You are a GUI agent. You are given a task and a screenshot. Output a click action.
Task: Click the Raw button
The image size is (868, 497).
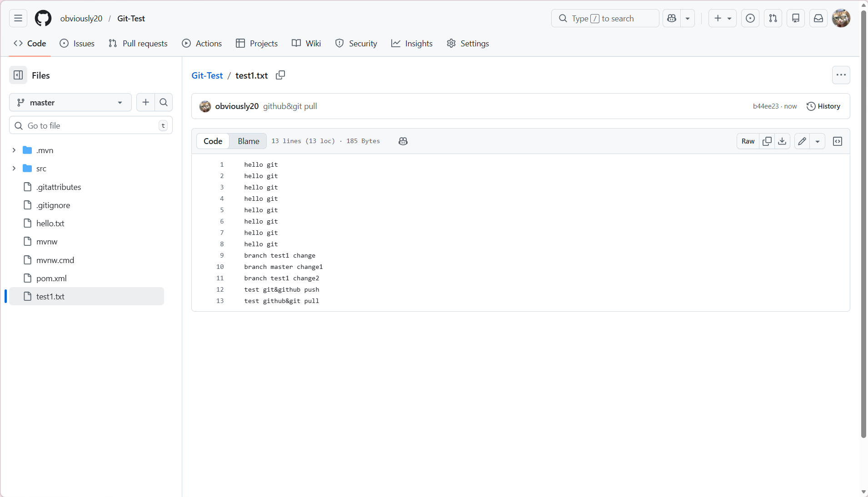click(x=748, y=141)
